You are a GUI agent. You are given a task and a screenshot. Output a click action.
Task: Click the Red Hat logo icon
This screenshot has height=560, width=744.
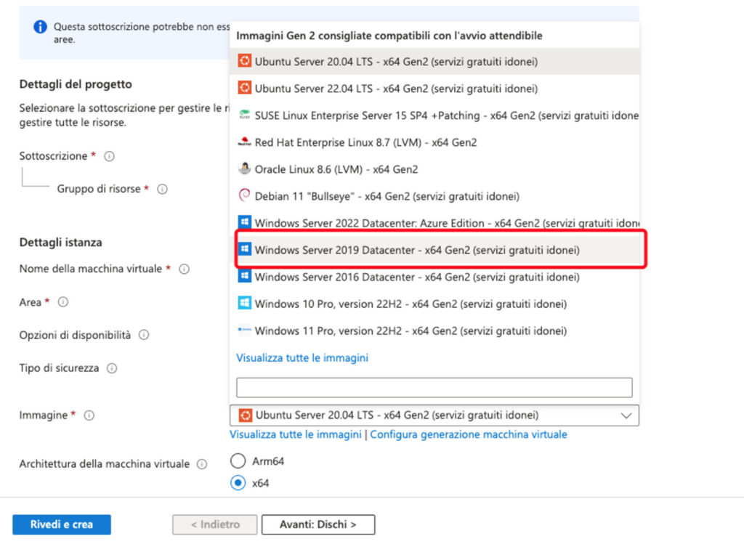tap(244, 142)
